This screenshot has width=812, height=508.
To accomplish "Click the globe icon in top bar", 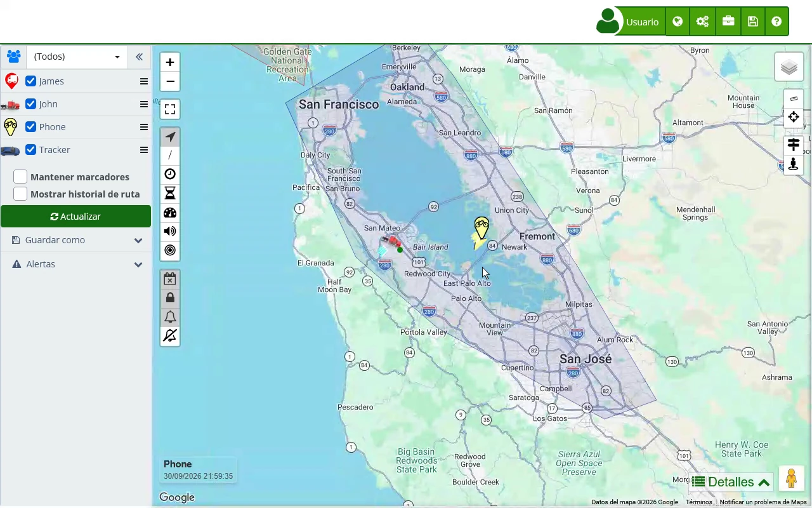I will point(678,22).
